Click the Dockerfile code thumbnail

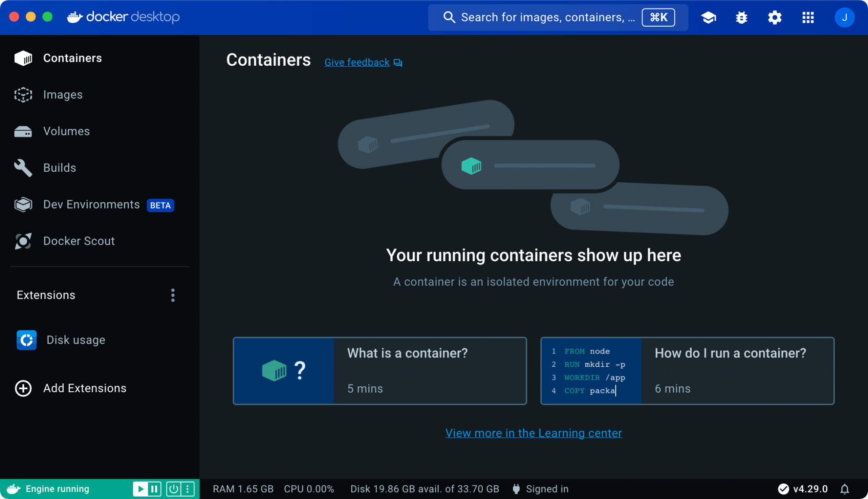(591, 371)
